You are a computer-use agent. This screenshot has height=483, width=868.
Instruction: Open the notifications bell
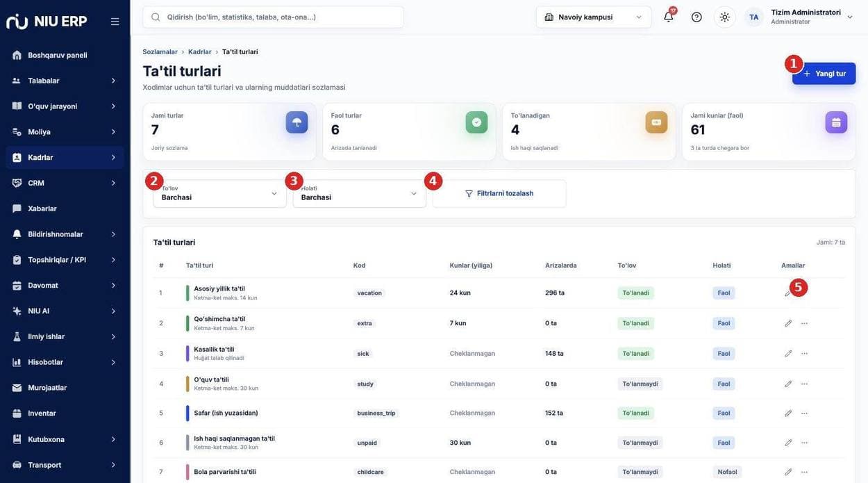pyautogui.click(x=669, y=17)
